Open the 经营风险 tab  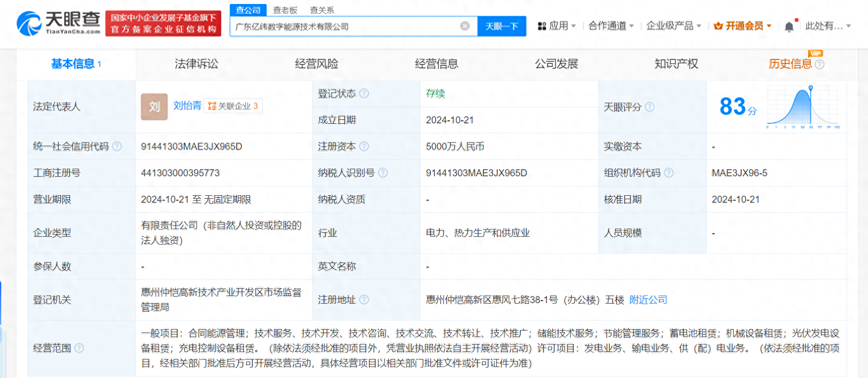point(317,64)
